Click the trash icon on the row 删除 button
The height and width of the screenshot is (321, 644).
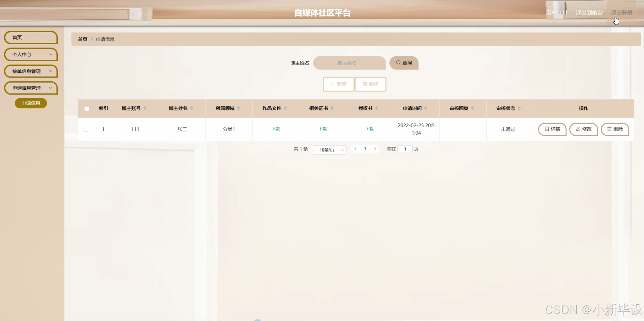click(x=609, y=129)
